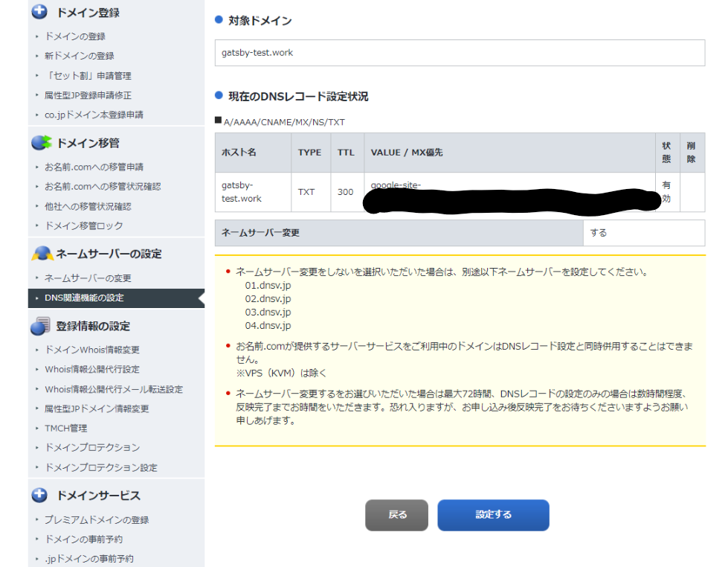This screenshot has height=567, width=728.
Task: Open ドメインの登録 link
Action: 75,36
